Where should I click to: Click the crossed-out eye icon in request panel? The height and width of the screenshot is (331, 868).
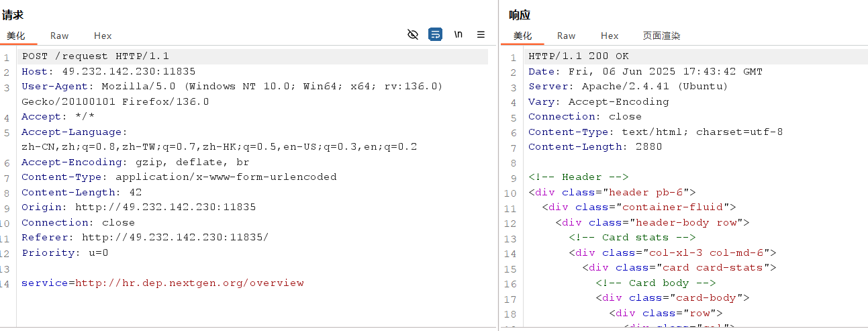413,34
